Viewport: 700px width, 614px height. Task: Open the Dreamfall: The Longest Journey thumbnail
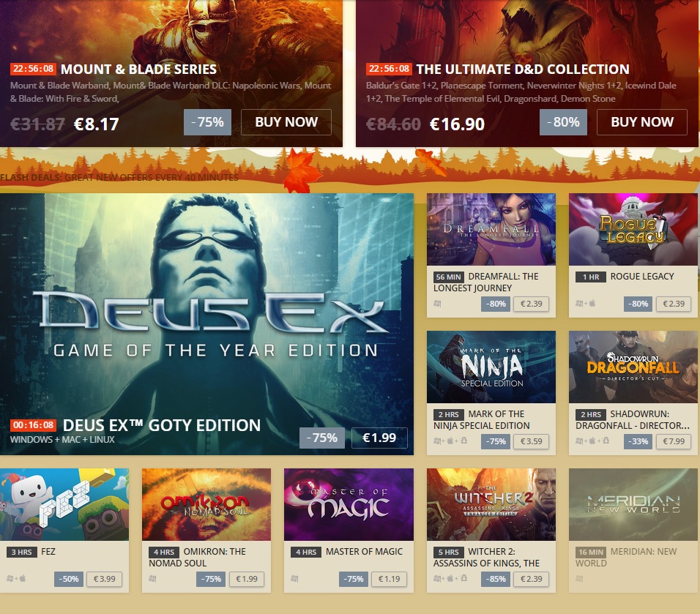[x=491, y=229]
